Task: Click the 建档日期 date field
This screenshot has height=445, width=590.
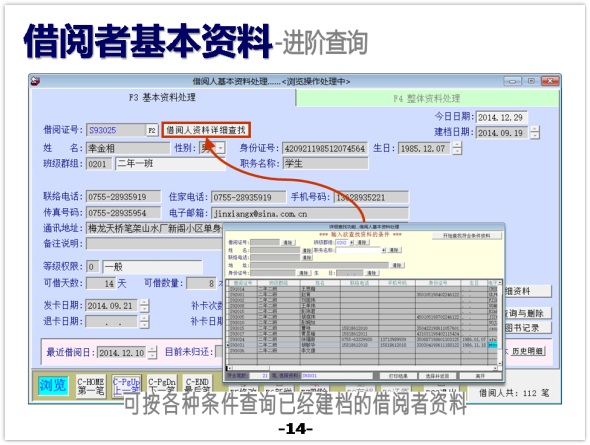Action: tap(503, 133)
